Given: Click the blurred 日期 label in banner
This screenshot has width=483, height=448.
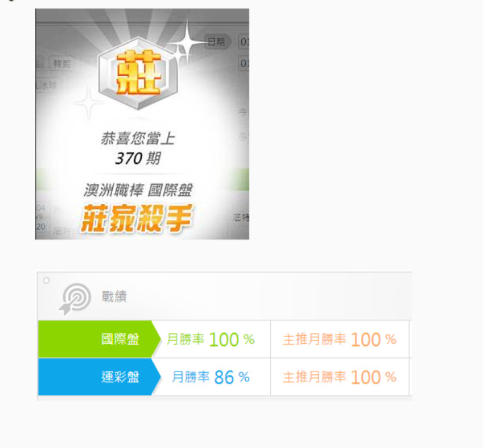Looking at the screenshot, I should click(x=216, y=42).
